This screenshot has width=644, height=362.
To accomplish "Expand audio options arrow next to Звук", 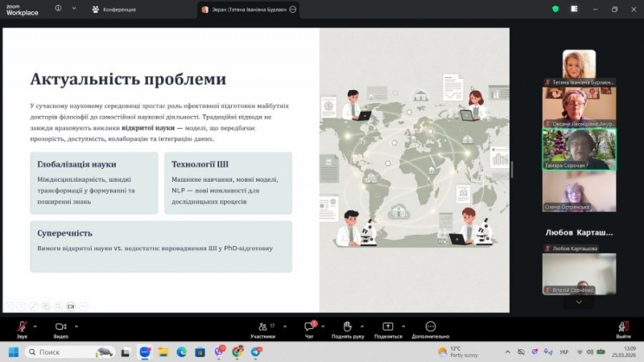I will tap(35, 325).
